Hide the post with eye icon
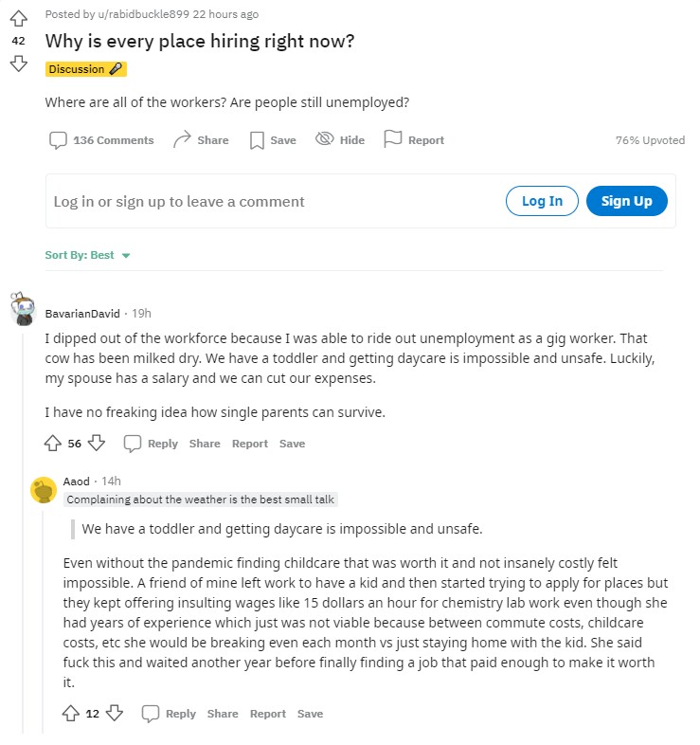700x745 pixels. coord(339,140)
